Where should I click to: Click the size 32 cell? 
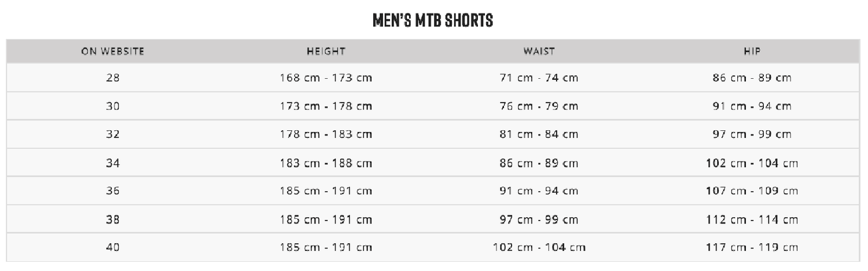(x=113, y=135)
